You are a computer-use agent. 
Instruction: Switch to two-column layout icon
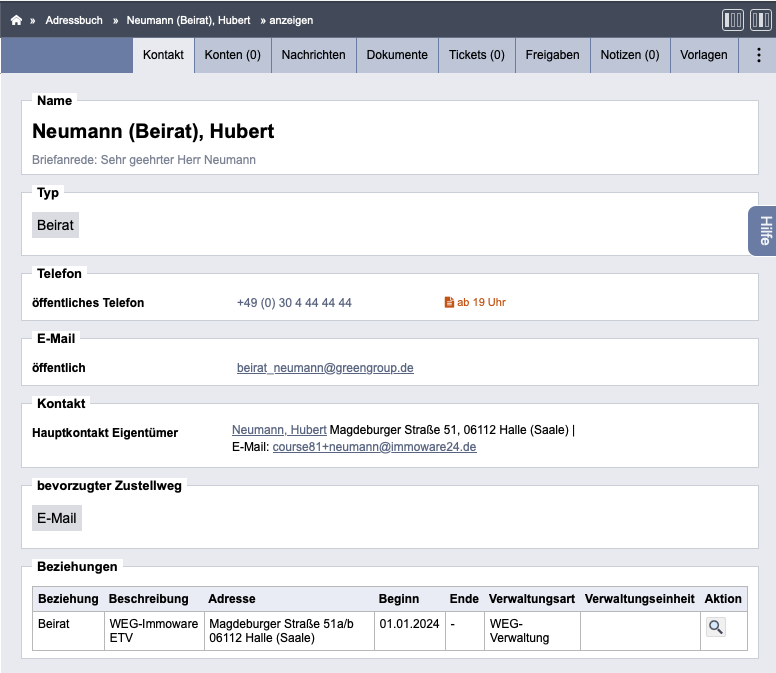pyautogui.click(x=761, y=20)
